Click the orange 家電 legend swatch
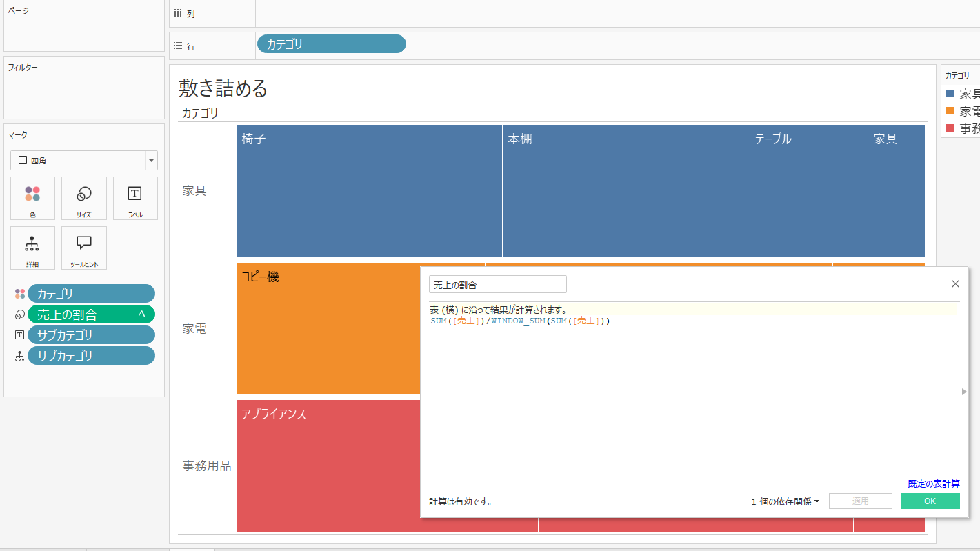 [950, 111]
